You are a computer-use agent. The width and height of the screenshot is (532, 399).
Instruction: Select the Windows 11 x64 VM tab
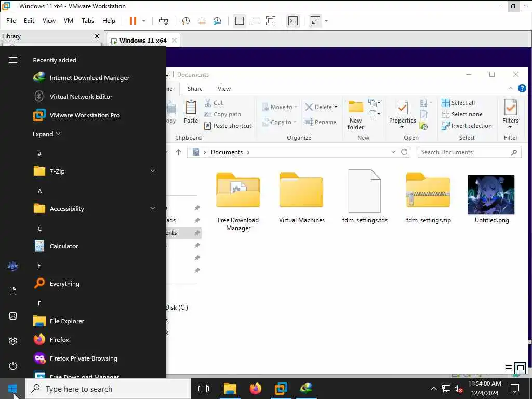point(142,40)
